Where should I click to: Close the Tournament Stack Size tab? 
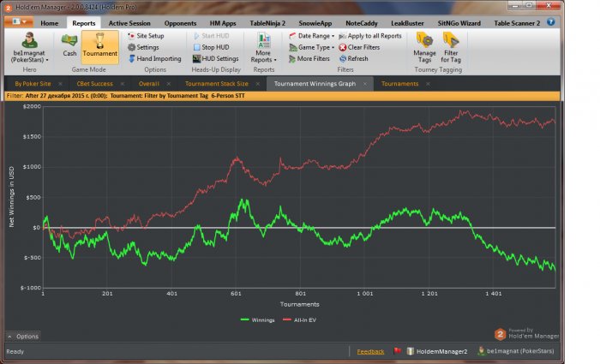(x=258, y=84)
